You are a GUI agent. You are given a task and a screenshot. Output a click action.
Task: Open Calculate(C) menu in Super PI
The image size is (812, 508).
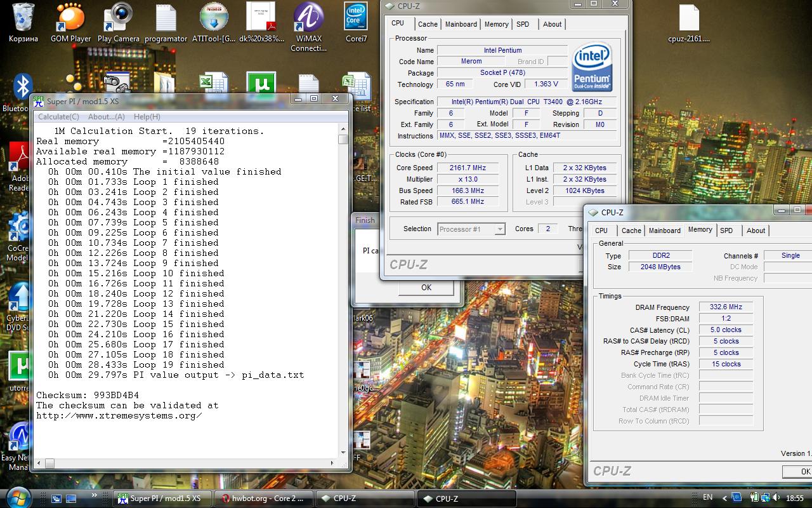pos(58,117)
